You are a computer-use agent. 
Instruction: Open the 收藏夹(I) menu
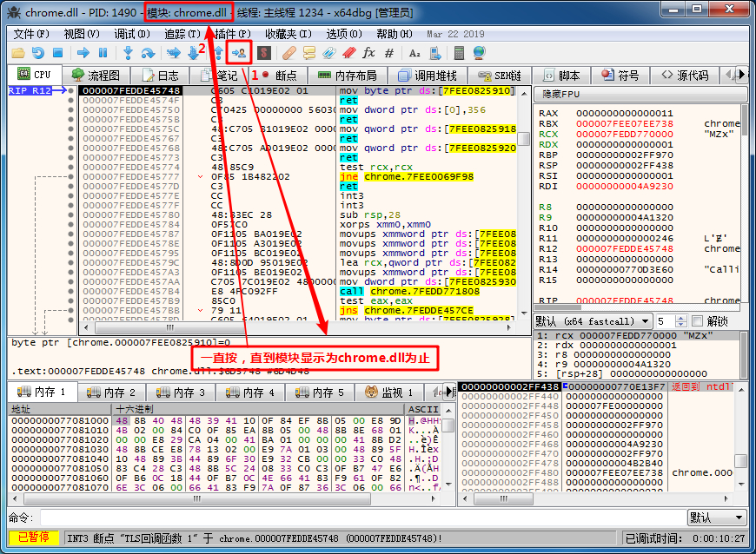[288, 34]
